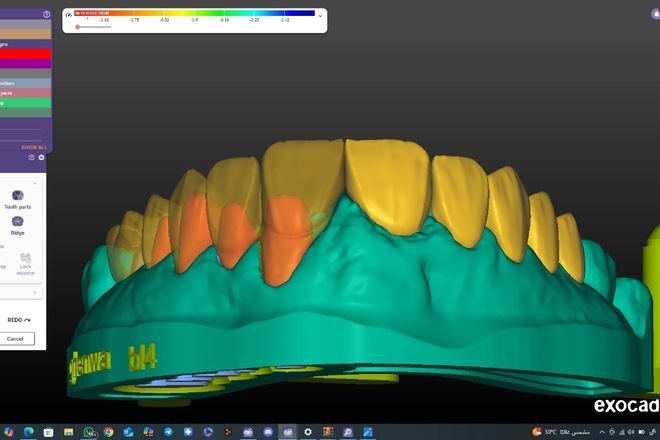Open the magnifier app in taskbar
This screenshot has height=440, width=660.
click(x=348, y=432)
